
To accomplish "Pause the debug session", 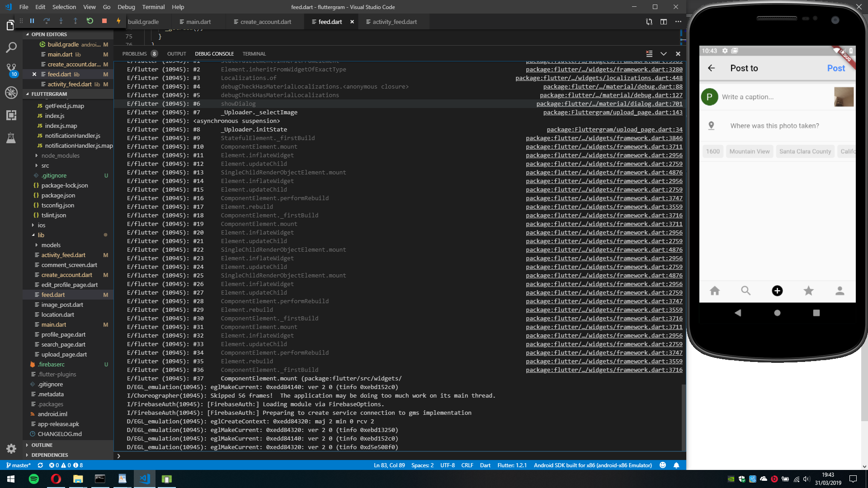I will pos(32,21).
